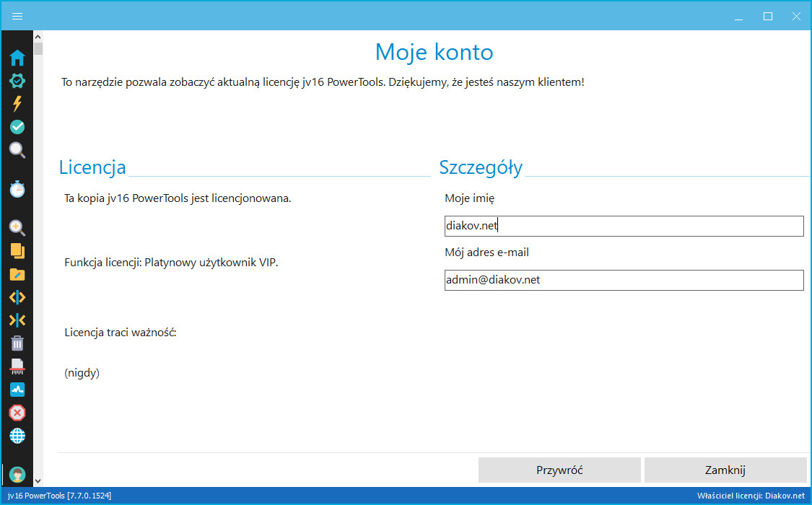This screenshot has width=812, height=505.
Task: Open the blue activity monitor tool
Action: (17, 390)
